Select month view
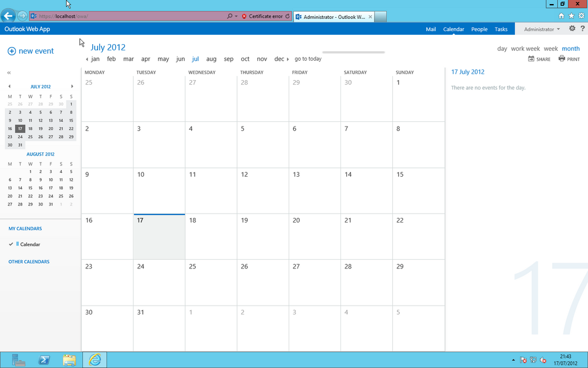 click(x=571, y=49)
